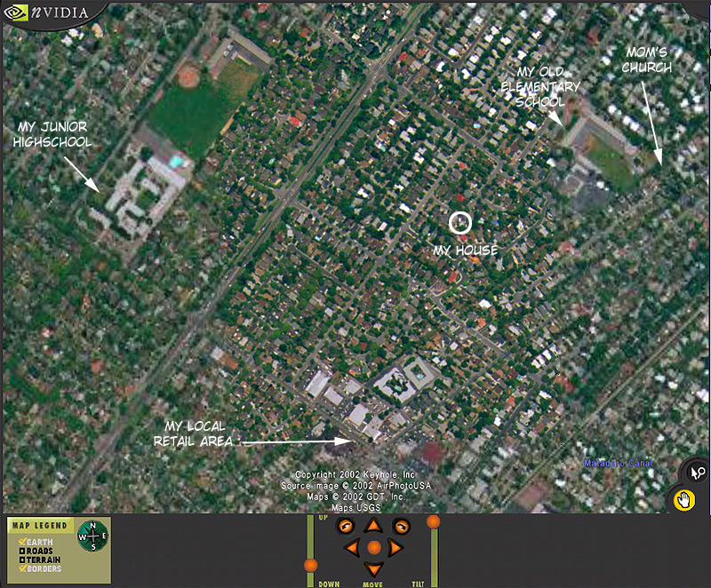711x588 pixels.
Task: Click the tilt slider handle
Action: point(434,521)
